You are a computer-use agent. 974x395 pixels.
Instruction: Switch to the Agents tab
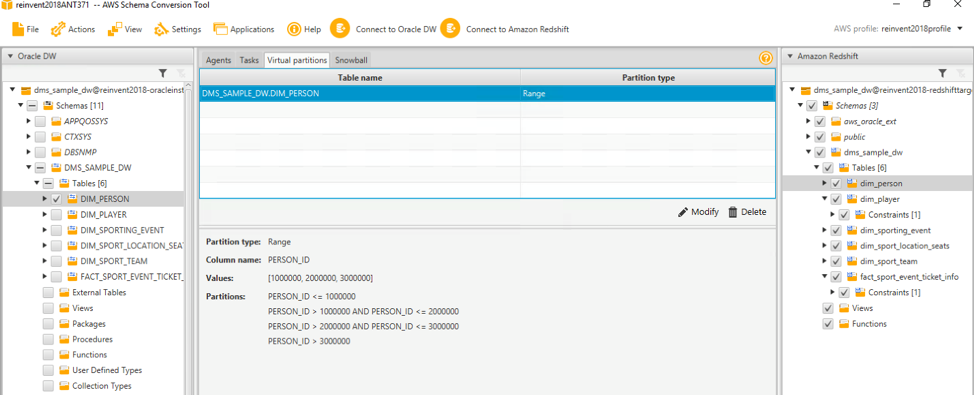point(218,60)
